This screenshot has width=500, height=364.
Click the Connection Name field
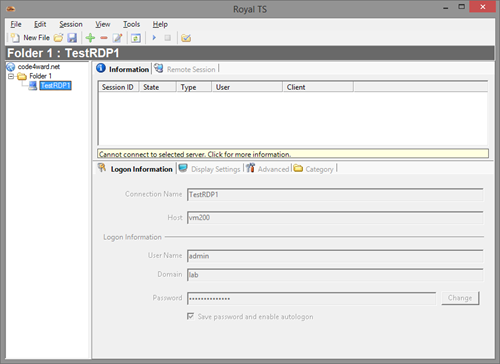[335, 194]
